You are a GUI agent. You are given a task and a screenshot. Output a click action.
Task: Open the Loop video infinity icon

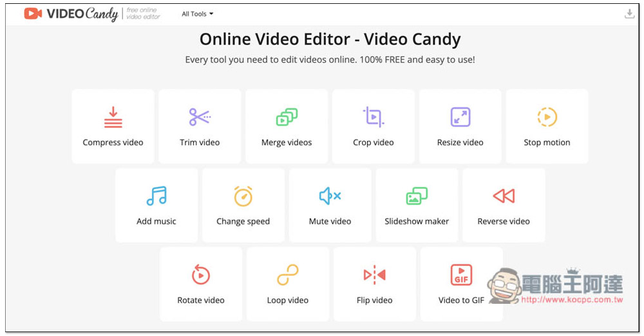point(288,275)
